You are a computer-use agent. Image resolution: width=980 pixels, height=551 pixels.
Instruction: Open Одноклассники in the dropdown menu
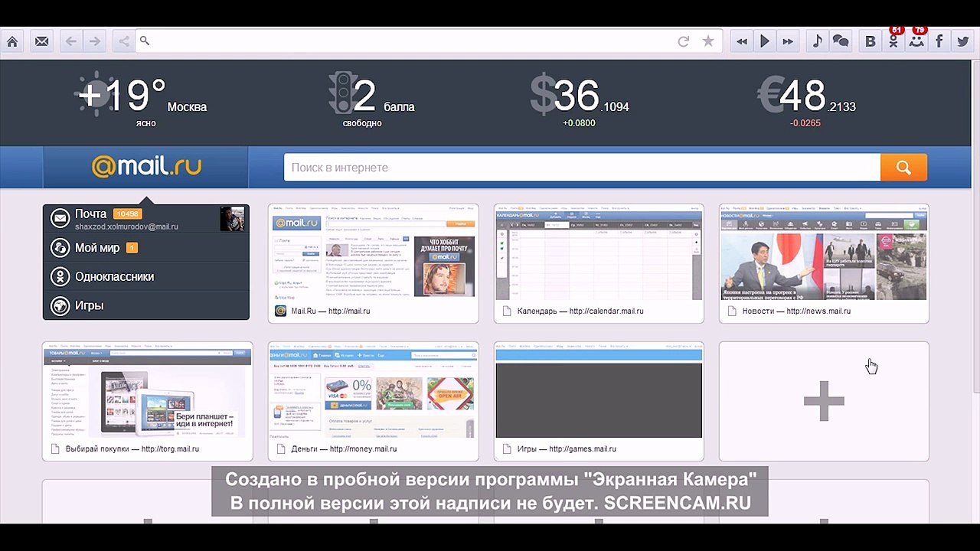click(146, 276)
